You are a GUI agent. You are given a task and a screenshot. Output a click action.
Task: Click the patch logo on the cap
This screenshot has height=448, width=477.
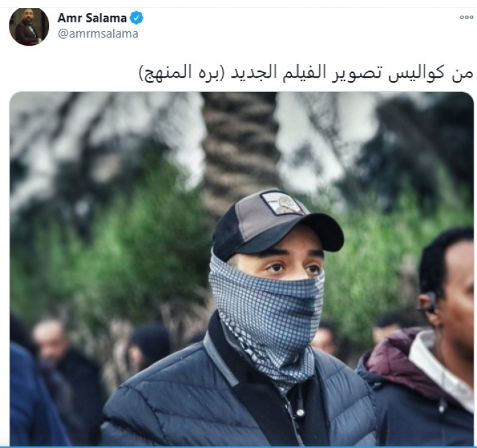click(x=283, y=203)
